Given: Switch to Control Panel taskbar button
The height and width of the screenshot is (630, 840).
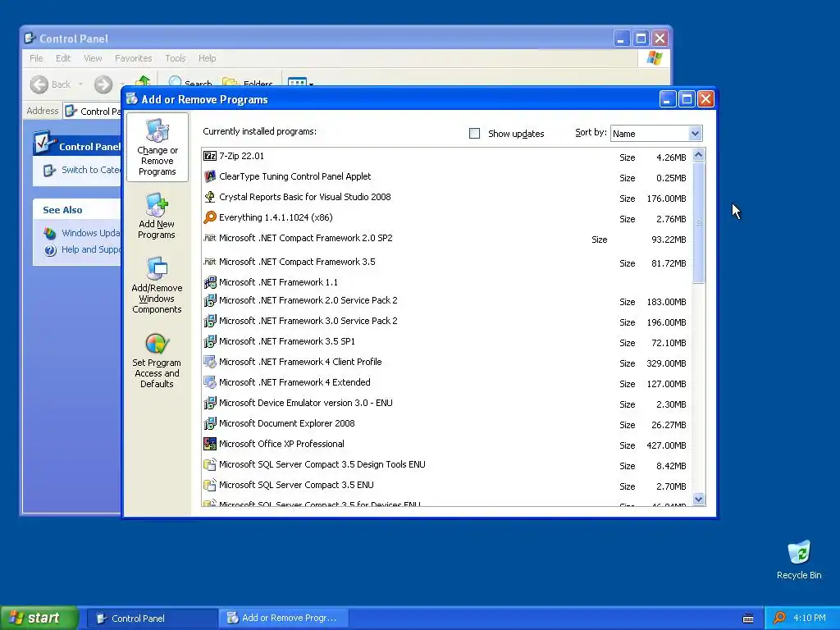Looking at the screenshot, I should click(x=152, y=619).
